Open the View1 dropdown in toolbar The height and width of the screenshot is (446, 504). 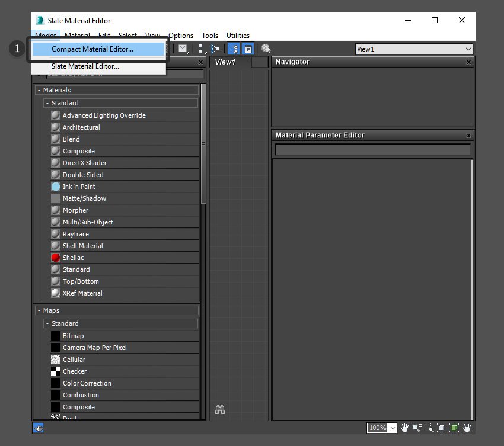414,49
